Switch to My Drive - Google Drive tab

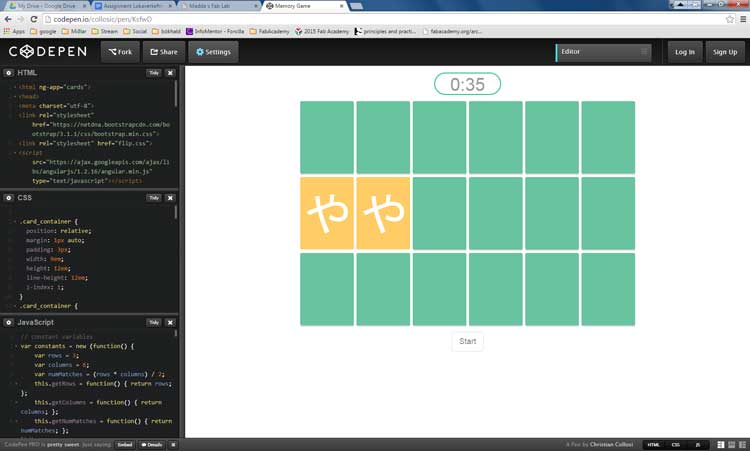pos(47,6)
